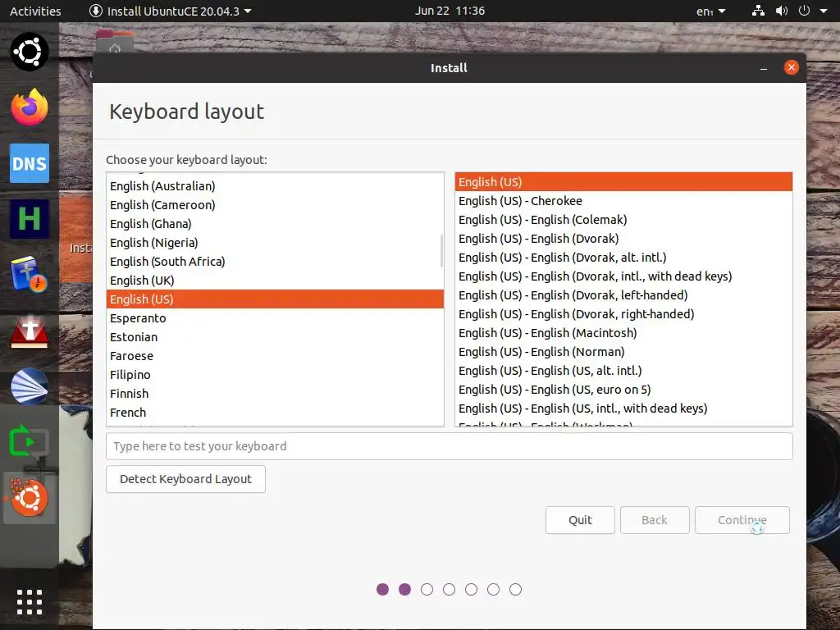Click the Ubuntu installer dock icon
The image size is (840, 630).
[30, 498]
